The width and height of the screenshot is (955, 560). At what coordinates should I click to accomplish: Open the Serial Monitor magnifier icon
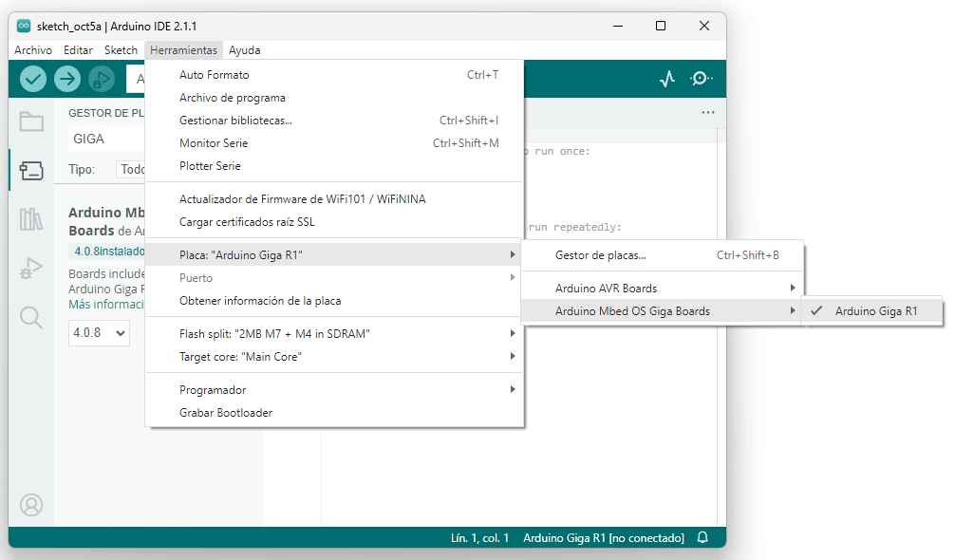702,79
